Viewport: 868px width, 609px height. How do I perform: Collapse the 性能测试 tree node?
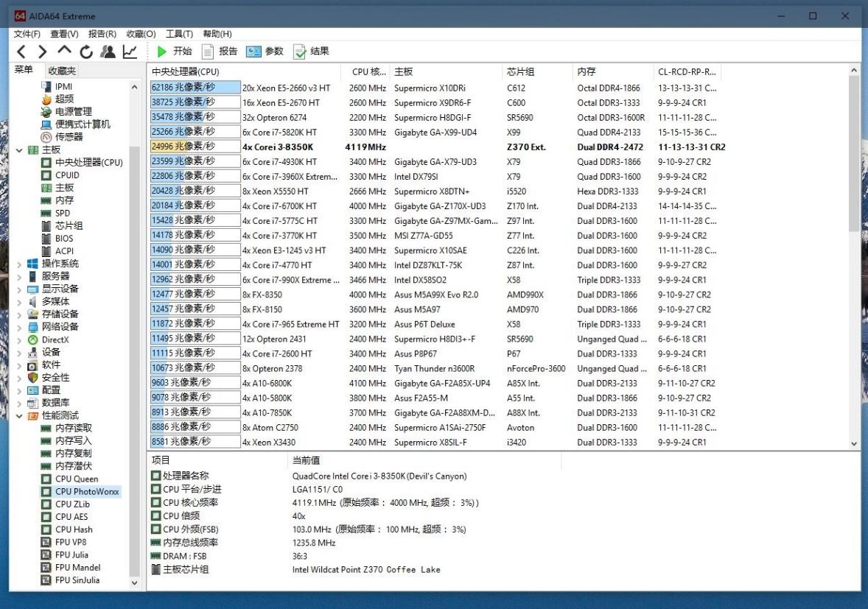pyautogui.click(x=19, y=415)
